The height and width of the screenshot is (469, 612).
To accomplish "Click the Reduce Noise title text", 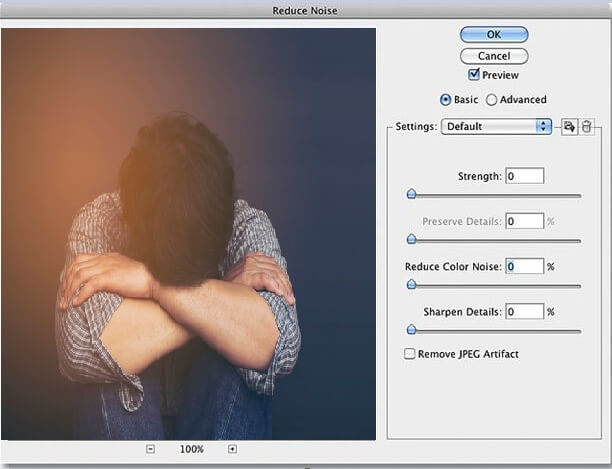I will 305,11.
